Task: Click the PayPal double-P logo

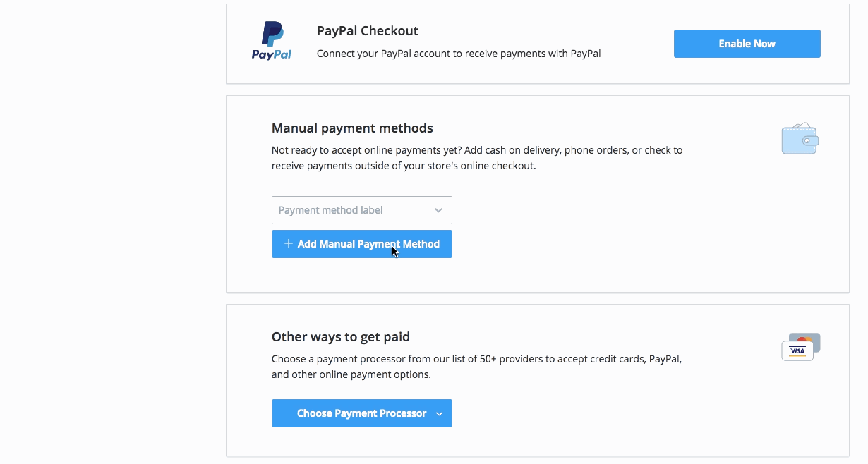Action: 272,34
